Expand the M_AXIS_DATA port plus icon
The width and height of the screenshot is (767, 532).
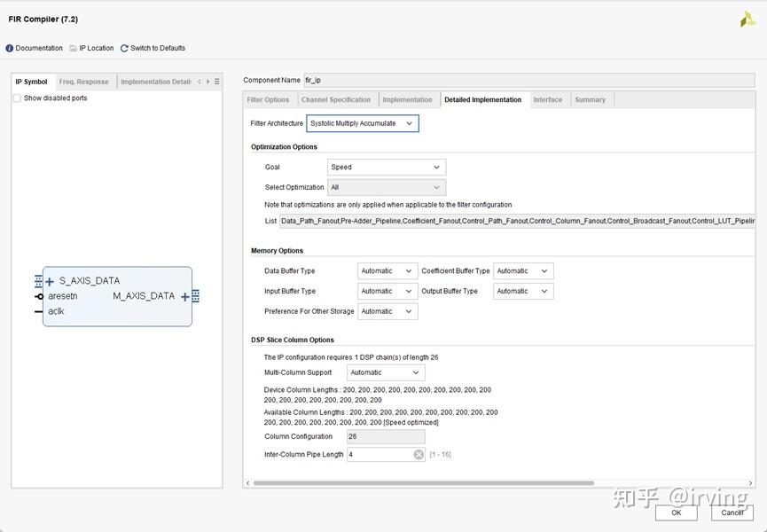185,297
